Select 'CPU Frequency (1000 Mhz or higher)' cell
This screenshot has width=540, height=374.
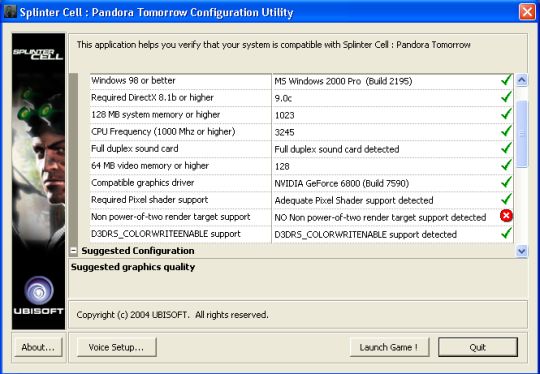point(181,132)
